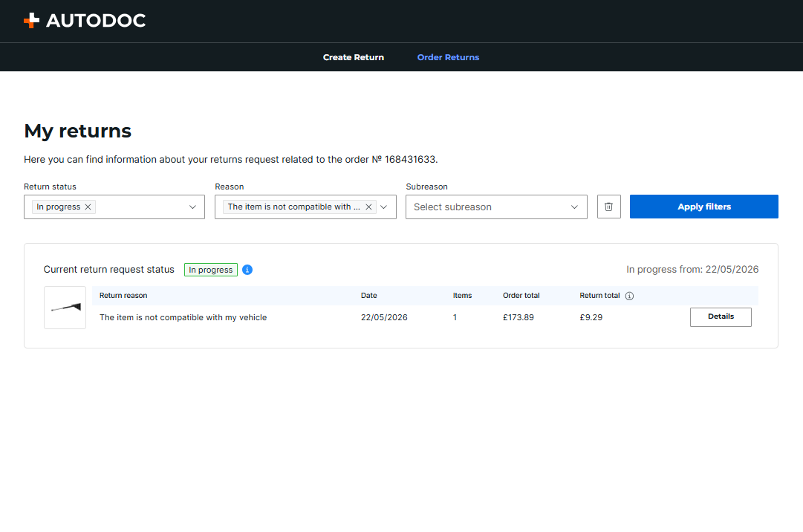Click the Apply filters button
Image resolution: width=803 pixels, height=532 pixels.
point(704,207)
